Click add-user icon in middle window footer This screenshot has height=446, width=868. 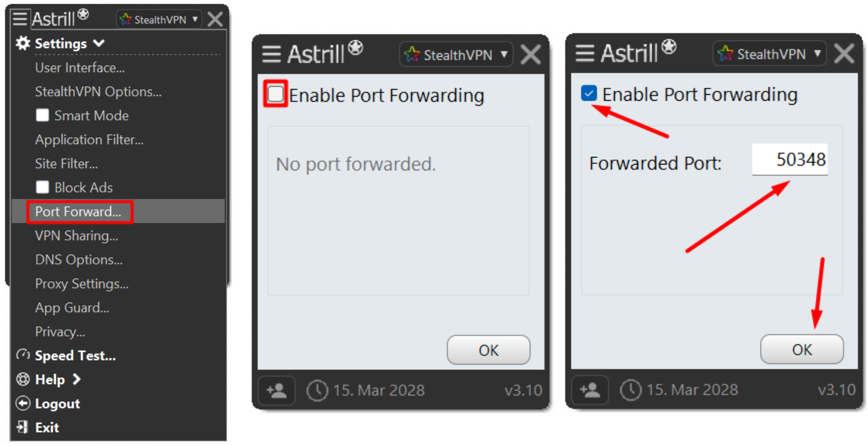[277, 390]
